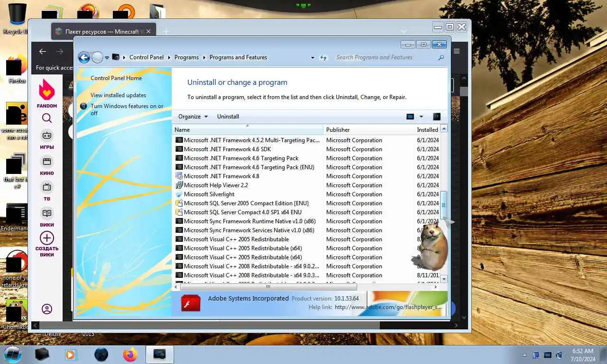Click the taskbar clock showing 6:52 AM
Viewport: 607px width, 364px height.
click(583, 355)
